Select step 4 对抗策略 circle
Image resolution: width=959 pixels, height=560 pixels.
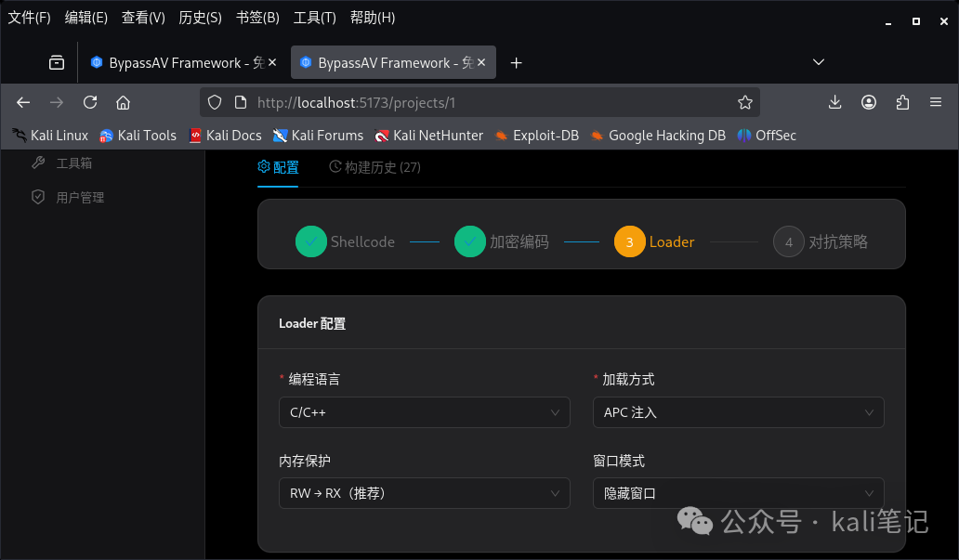click(x=788, y=241)
